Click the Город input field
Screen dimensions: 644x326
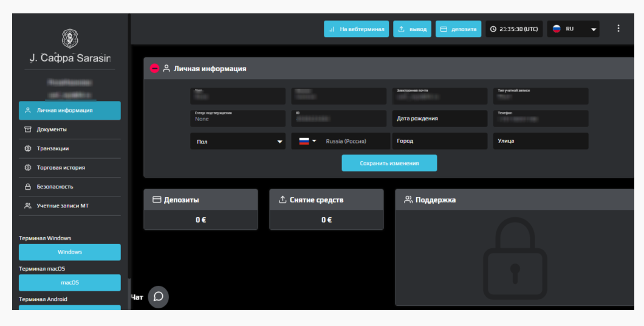(x=440, y=141)
